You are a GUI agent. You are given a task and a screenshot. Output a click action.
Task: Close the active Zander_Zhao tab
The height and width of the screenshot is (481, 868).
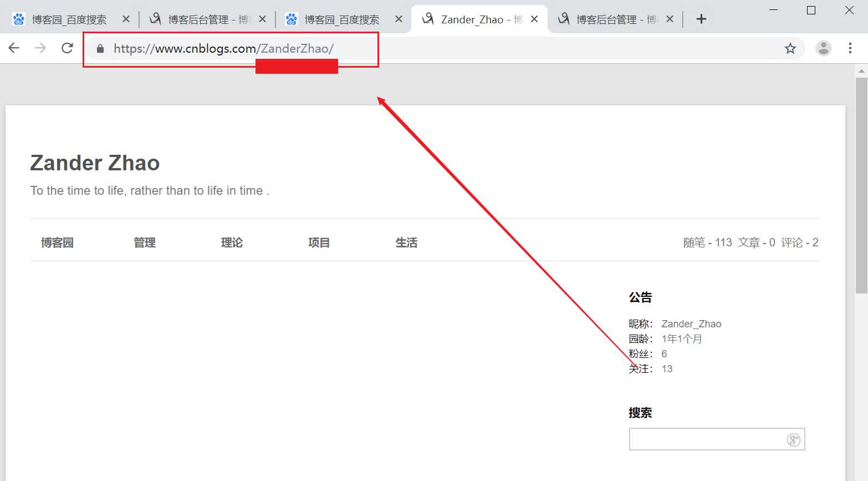click(x=534, y=19)
